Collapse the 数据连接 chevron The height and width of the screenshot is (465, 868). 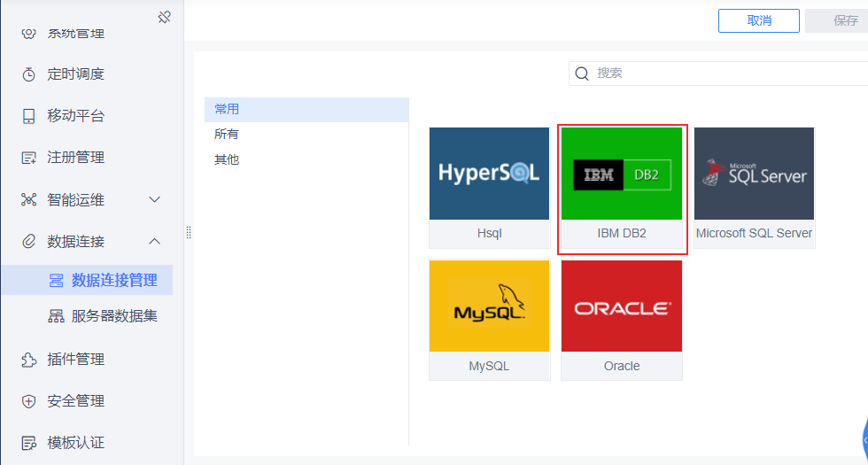(x=155, y=241)
